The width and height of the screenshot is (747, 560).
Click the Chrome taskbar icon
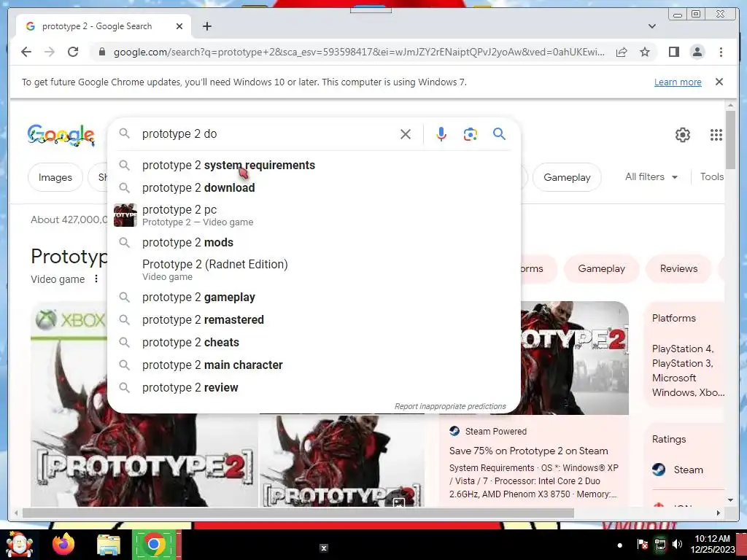point(153,544)
